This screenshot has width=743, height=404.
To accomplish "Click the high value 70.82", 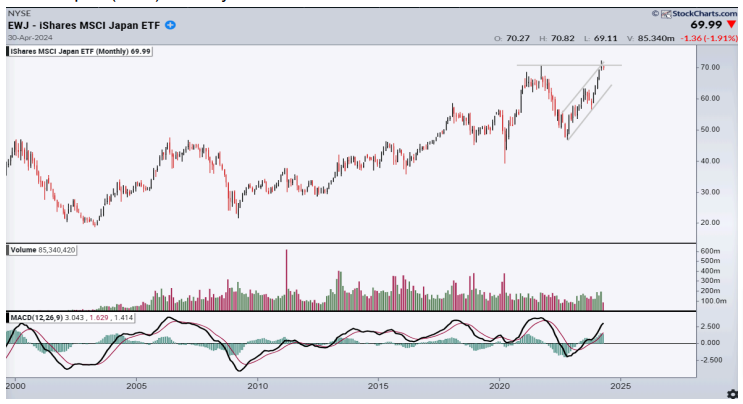I will click(562, 38).
